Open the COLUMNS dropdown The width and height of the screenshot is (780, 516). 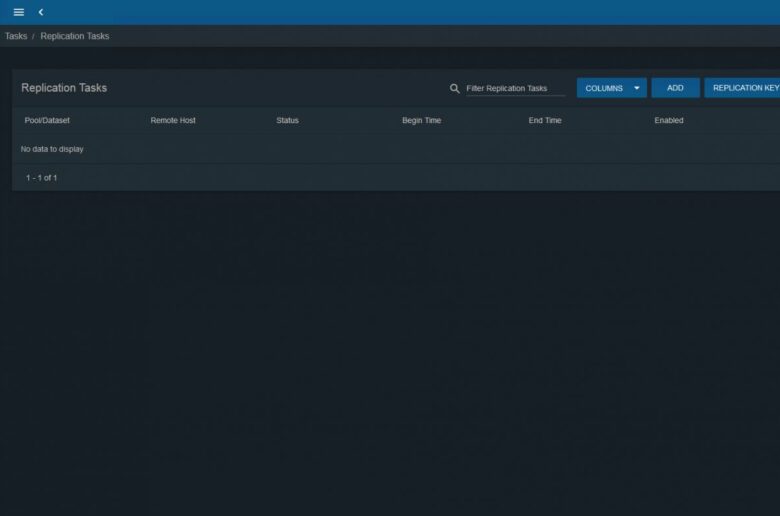click(611, 88)
